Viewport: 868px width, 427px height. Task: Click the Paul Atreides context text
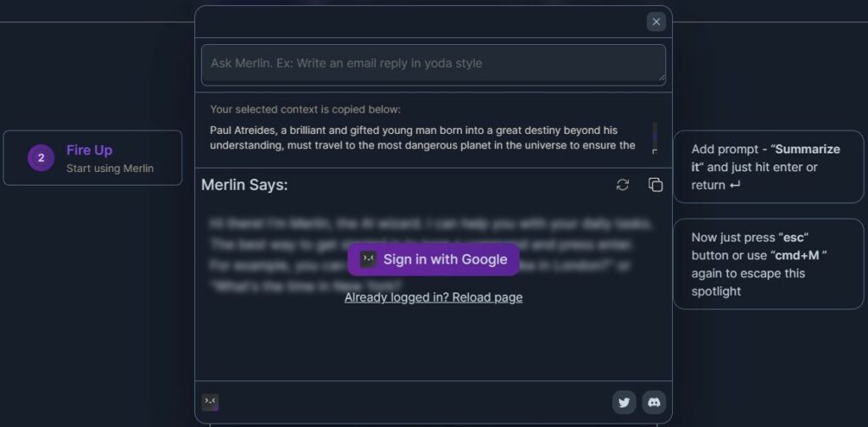[424, 137]
